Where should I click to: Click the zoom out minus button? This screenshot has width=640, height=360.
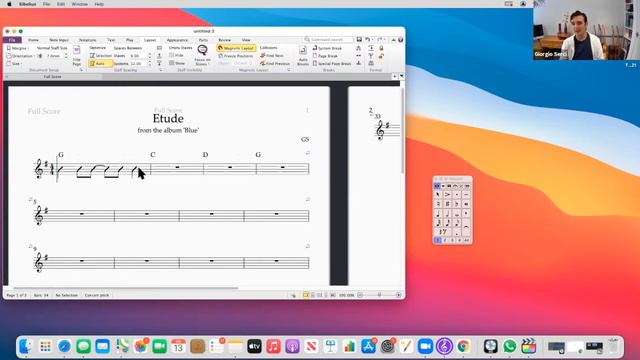point(360,295)
